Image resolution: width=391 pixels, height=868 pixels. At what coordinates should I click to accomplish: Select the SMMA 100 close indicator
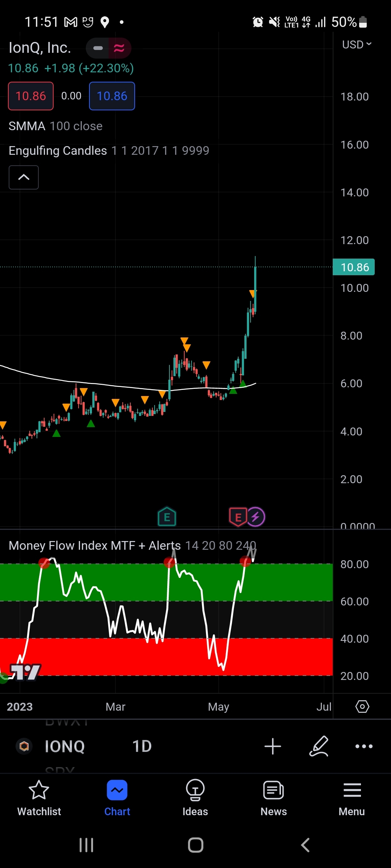coord(55,126)
